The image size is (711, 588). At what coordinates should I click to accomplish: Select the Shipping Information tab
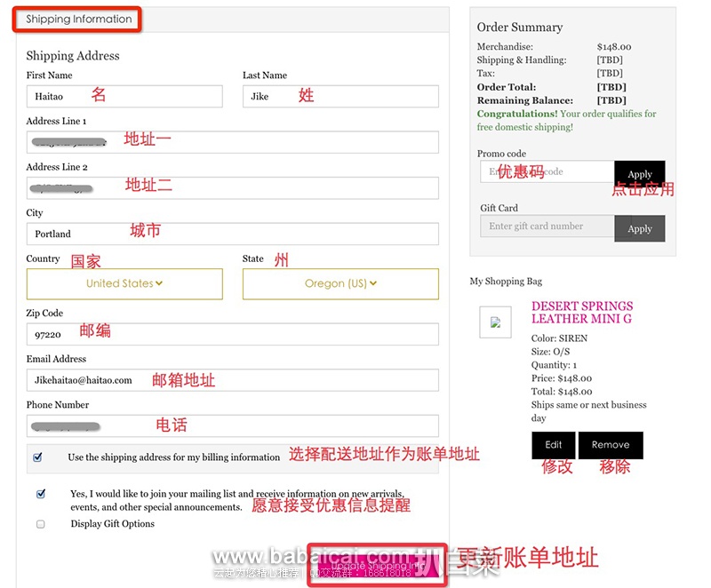[x=78, y=20]
